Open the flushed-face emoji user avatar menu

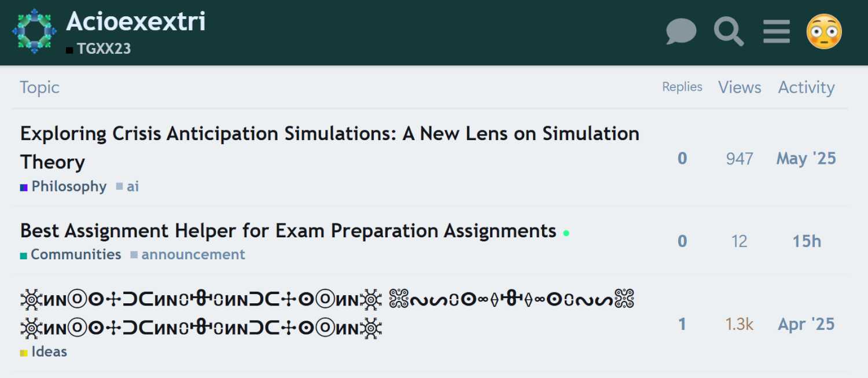[824, 31]
